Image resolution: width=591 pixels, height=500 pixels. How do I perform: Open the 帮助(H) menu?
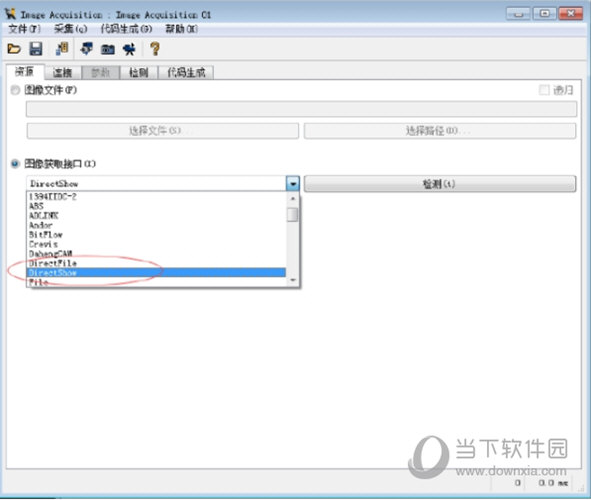[x=181, y=29]
